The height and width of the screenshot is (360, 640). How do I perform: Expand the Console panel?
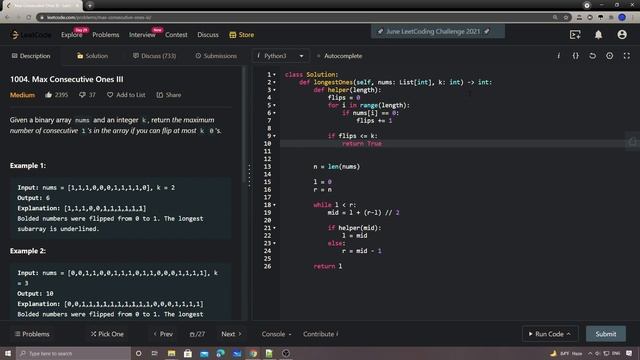(x=276, y=334)
